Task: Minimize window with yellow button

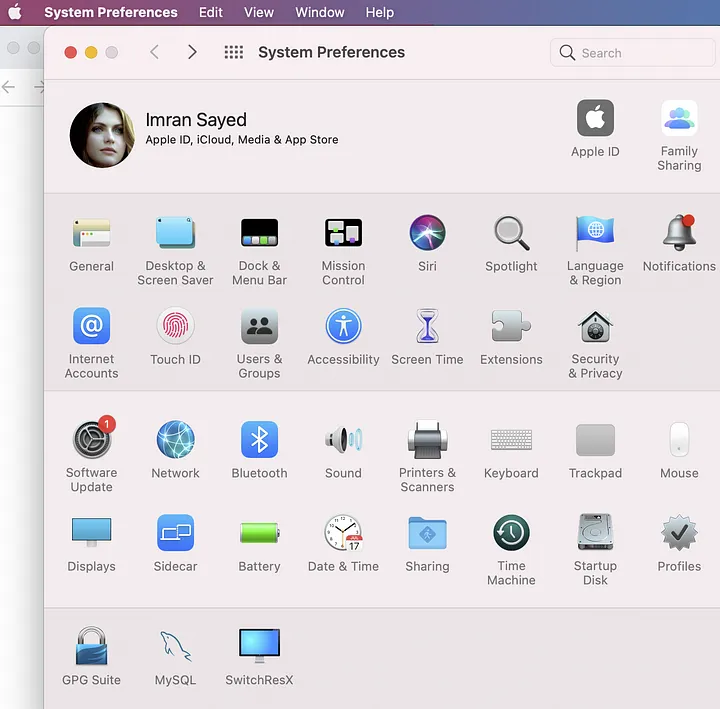Action: [91, 52]
